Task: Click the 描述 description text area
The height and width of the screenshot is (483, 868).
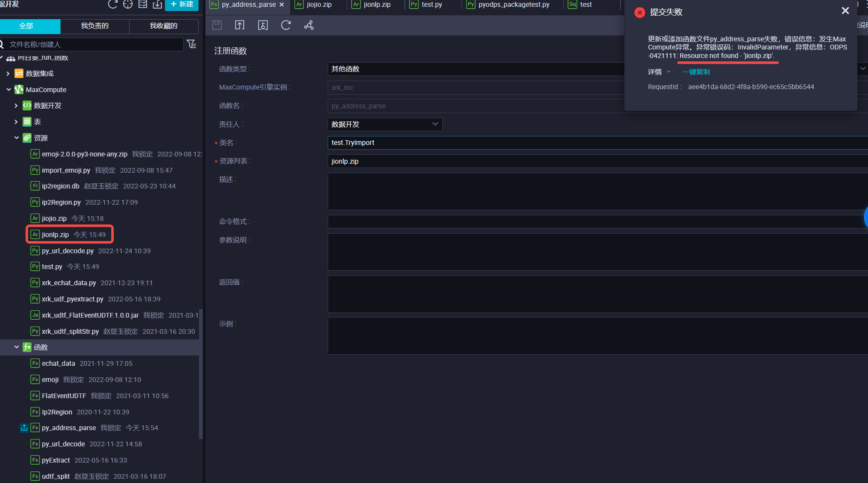Action: [x=597, y=191]
